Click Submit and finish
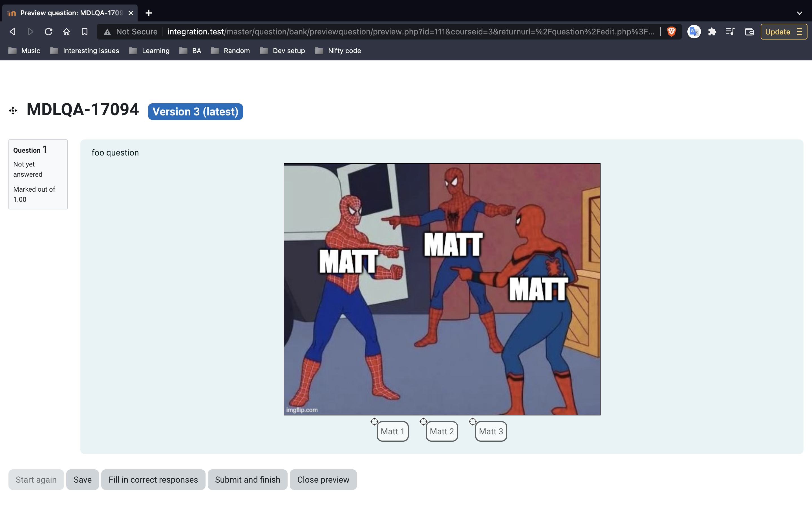Image resolution: width=812 pixels, height=508 pixels. 248,479
